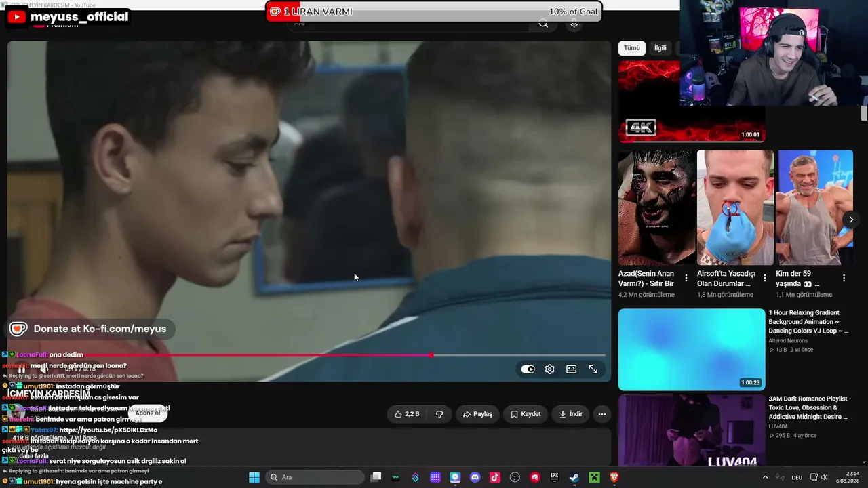Open Steam from the taskbar
Viewport: 868px width, 488px height.
[x=574, y=477]
